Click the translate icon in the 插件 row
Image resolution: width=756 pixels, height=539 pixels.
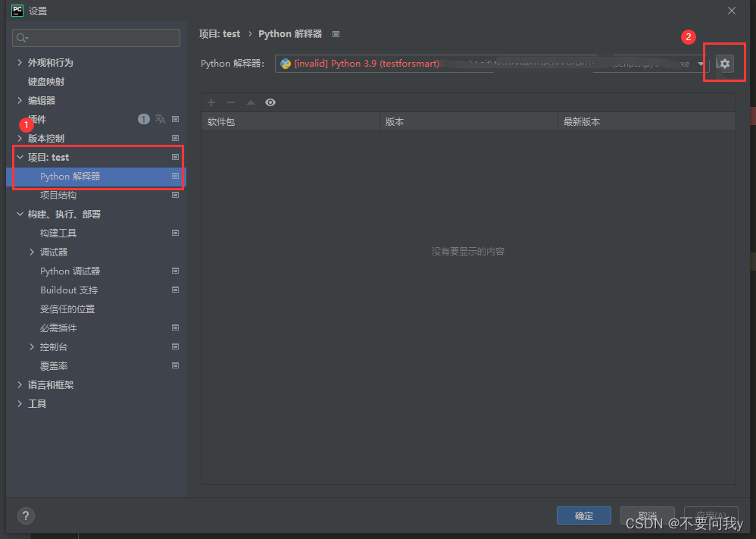pyautogui.click(x=160, y=119)
